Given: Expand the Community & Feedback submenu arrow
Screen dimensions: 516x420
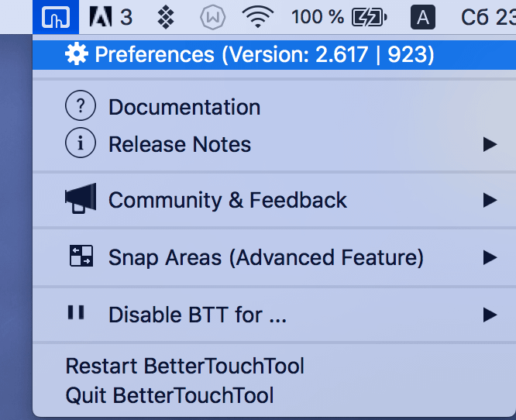Looking at the screenshot, I should pyautogui.click(x=489, y=200).
